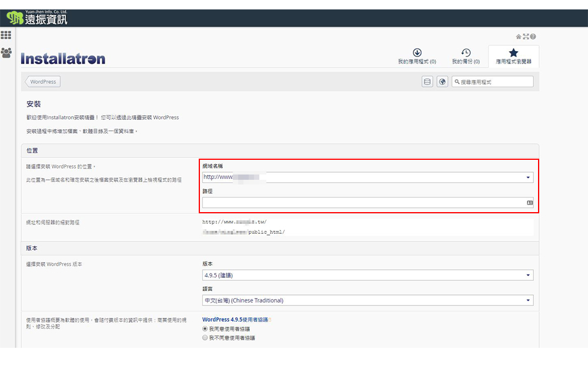
Task: Click the globe icon beside search box
Action: point(443,82)
